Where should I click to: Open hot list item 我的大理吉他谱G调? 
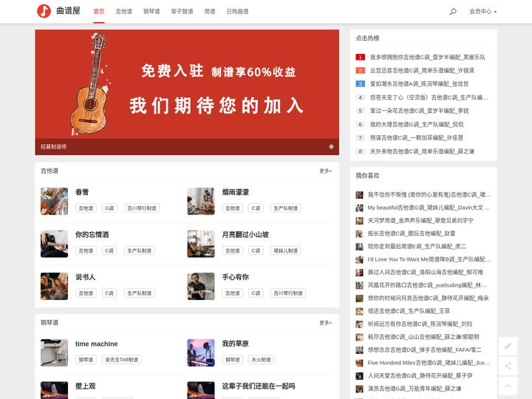point(417,124)
